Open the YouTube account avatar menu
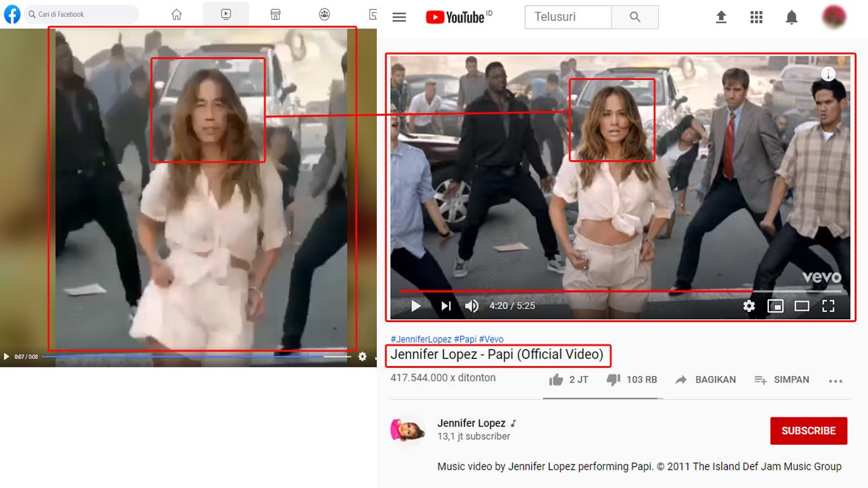The height and width of the screenshot is (488, 868). click(834, 17)
